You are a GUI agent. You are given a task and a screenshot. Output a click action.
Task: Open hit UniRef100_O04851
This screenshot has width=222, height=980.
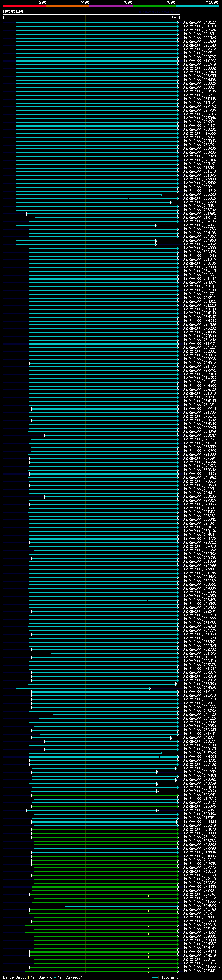[199, 34]
